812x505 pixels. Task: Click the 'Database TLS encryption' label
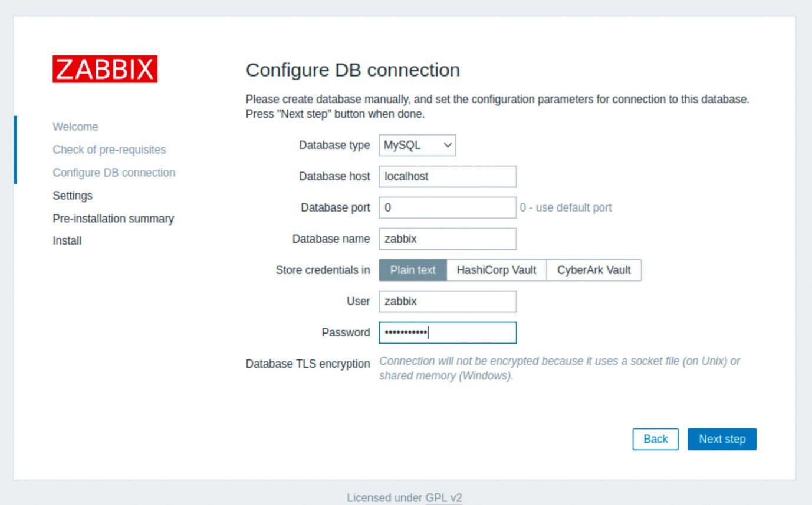point(308,364)
